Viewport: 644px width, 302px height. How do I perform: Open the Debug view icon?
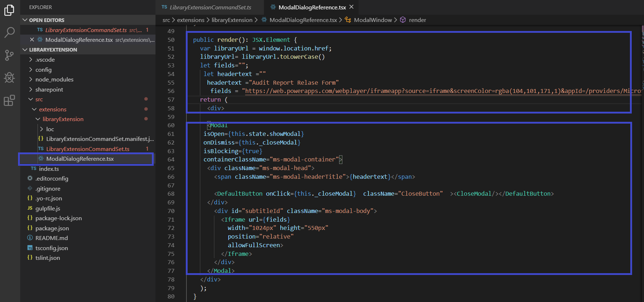(9, 77)
